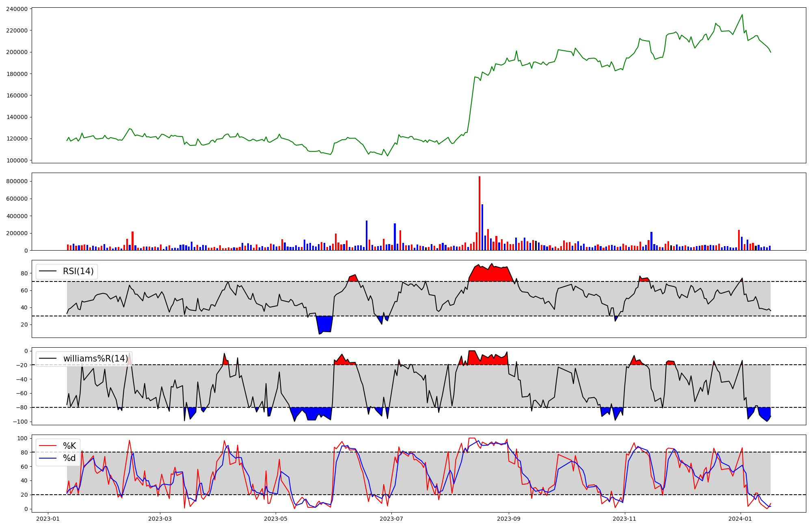Click the -100 Williams %R axis label

pos(20,422)
